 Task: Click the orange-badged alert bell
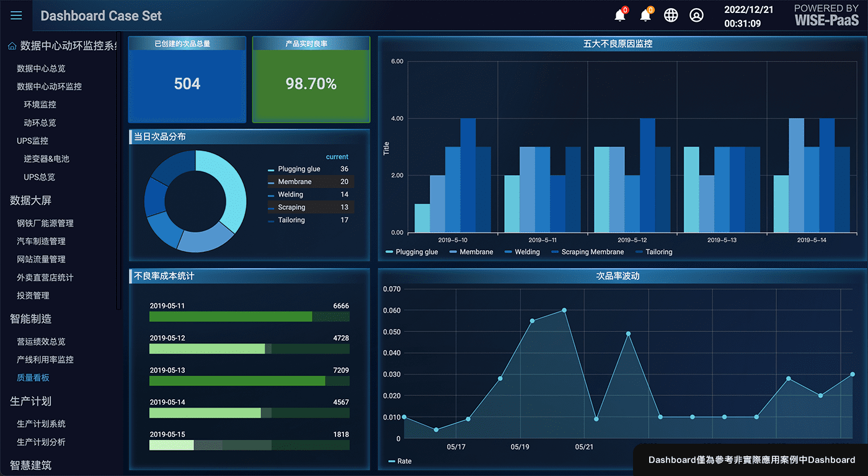pyautogui.click(x=645, y=16)
